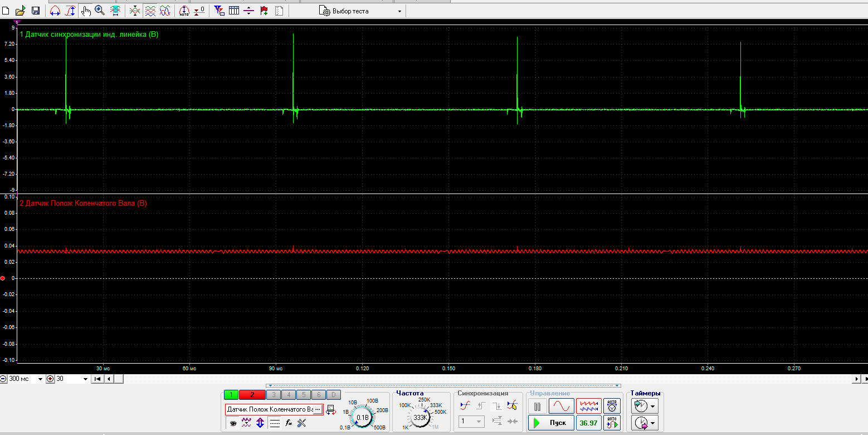The width and height of the screenshot is (868, 435).
Task: Select the channel 6 tab
Action: point(319,395)
